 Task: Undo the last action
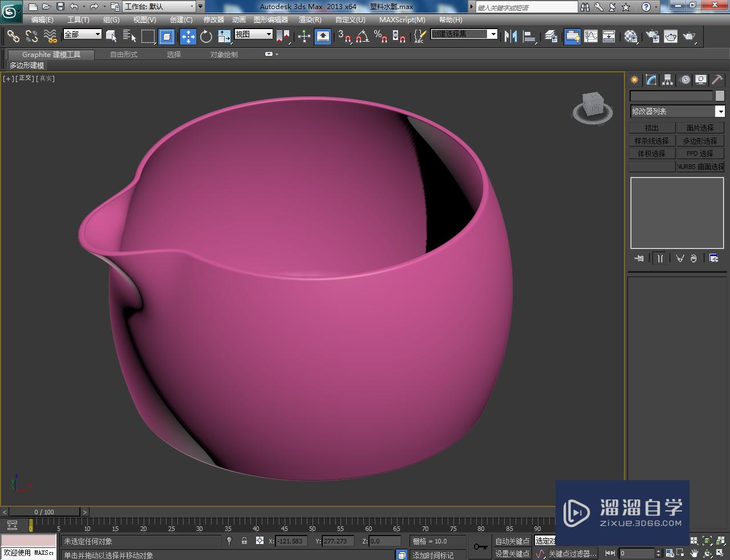(x=74, y=7)
